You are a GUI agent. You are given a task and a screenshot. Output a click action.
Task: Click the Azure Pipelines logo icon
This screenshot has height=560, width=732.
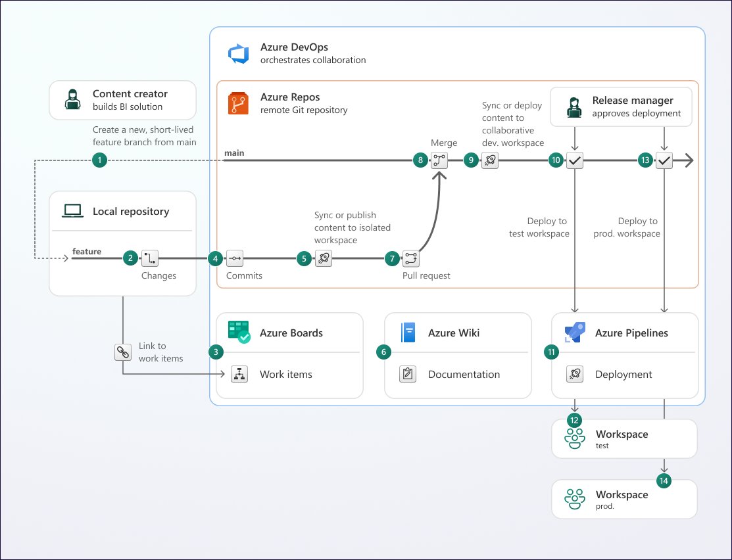(x=575, y=333)
